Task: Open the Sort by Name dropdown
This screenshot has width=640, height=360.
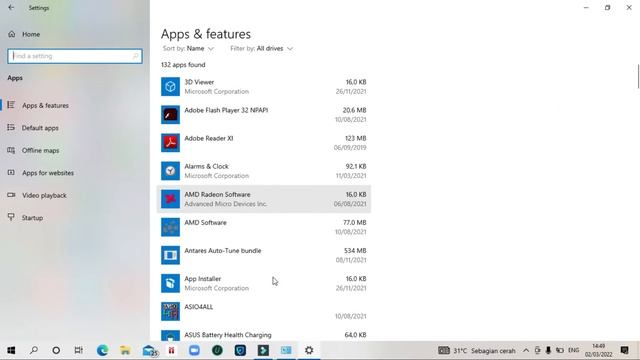Action: pos(188,49)
